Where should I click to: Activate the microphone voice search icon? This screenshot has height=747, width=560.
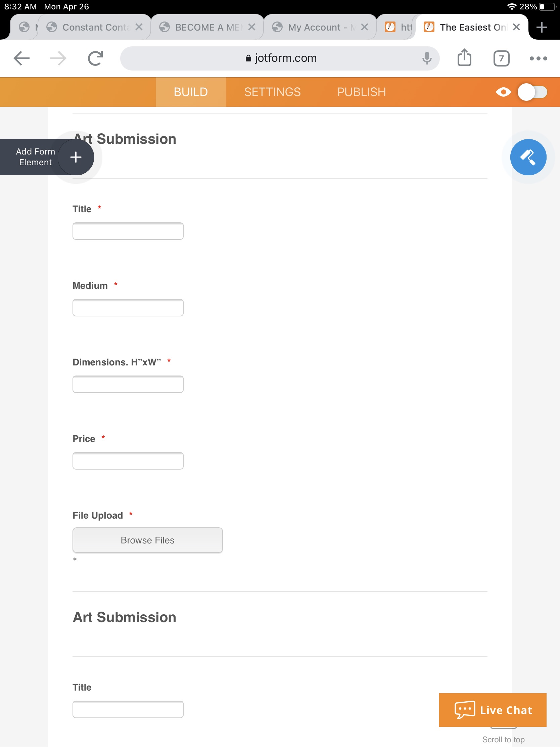(x=427, y=58)
